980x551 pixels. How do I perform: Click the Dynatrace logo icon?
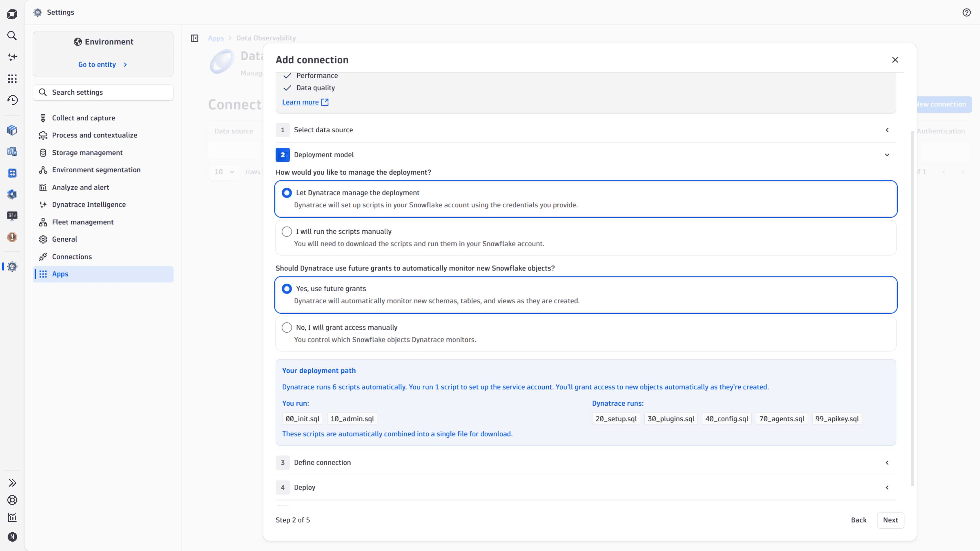(12, 15)
